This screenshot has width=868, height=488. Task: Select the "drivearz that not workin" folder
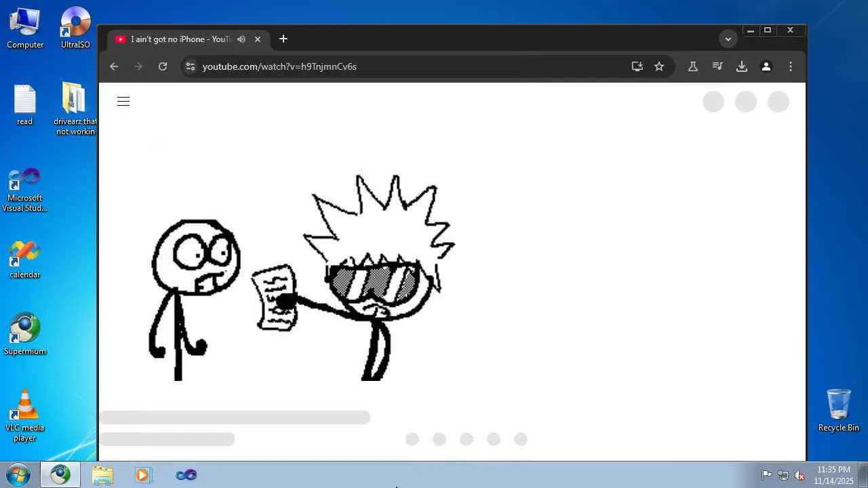[75, 109]
